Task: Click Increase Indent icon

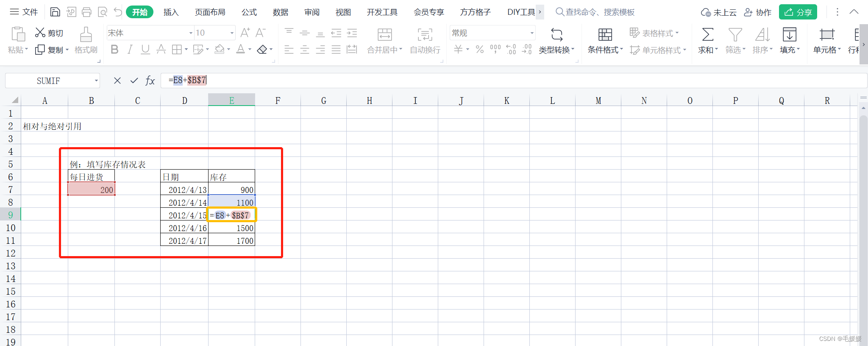Action: click(x=352, y=33)
